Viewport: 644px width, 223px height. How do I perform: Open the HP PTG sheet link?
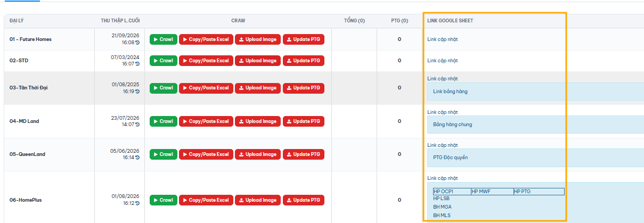coord(523,192)
